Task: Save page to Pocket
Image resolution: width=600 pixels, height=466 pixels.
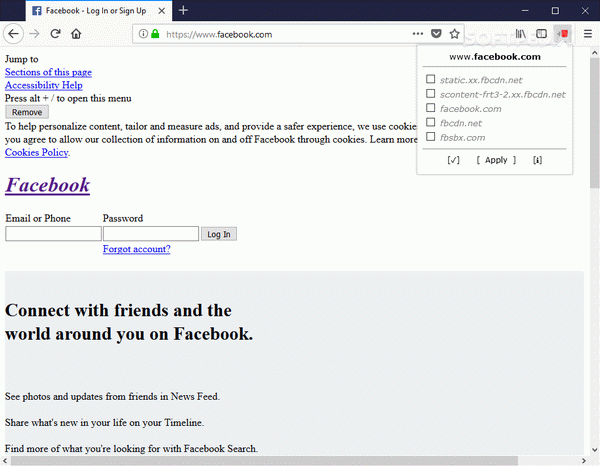Action: 436,34
